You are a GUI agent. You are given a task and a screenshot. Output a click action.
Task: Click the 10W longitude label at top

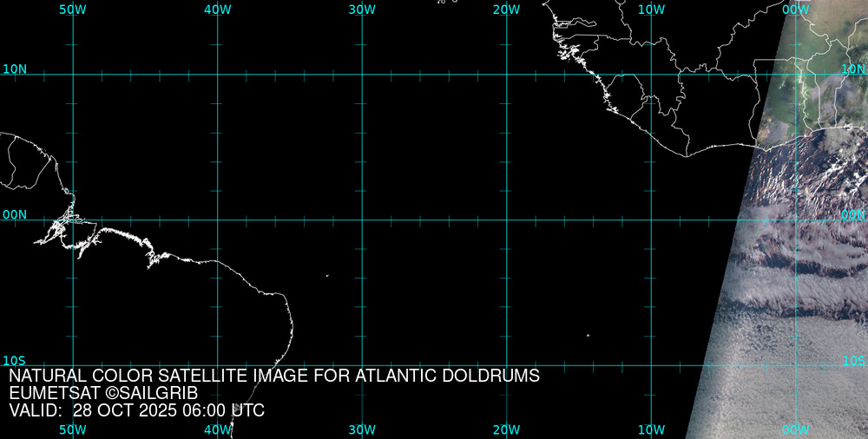pyautogui.click(x=651, y=9)
